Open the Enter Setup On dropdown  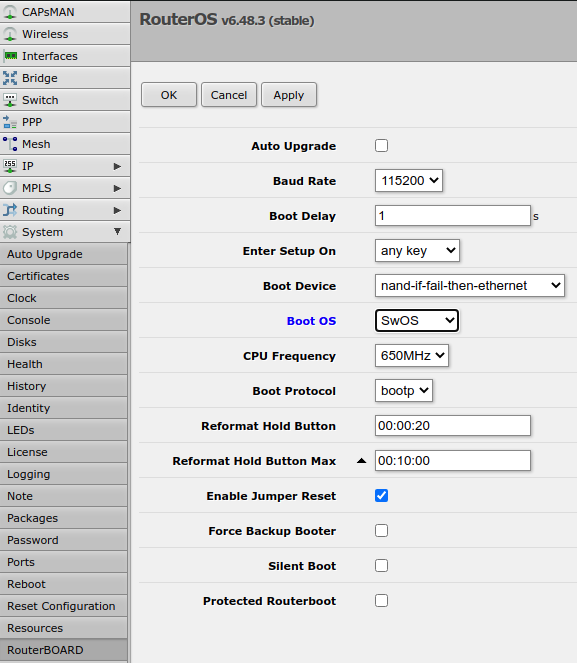coord(417,251)
